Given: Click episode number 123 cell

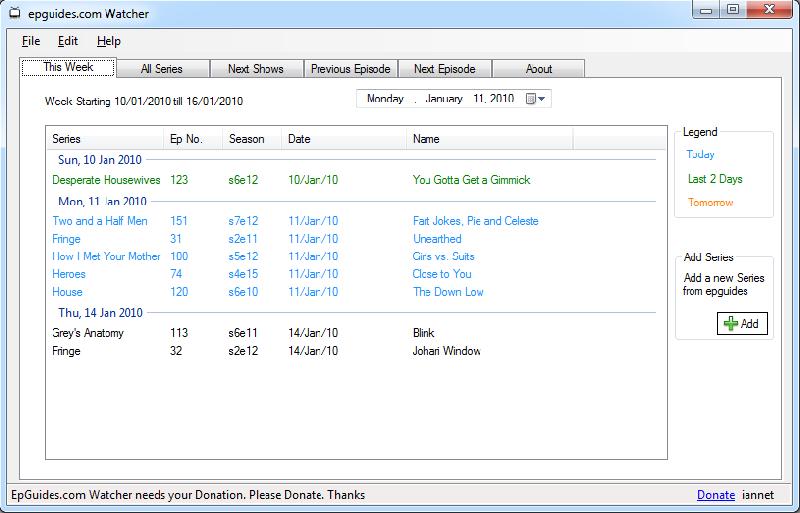Looking at the screenshot, I should tap(179, 180).
